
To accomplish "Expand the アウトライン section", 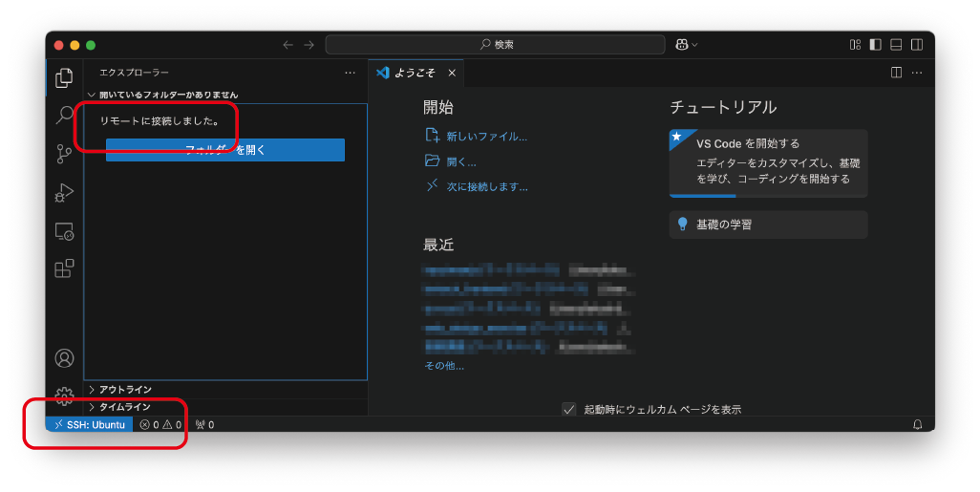I will coord(225,390).
